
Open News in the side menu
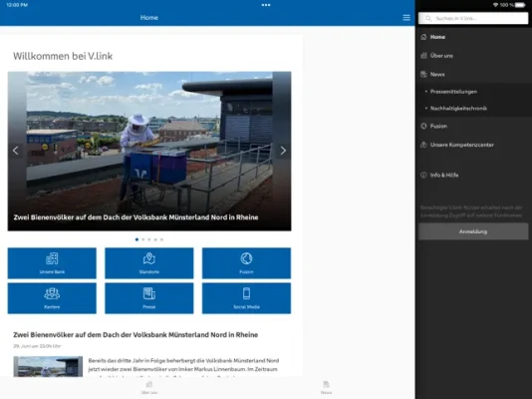click(473, 75)
